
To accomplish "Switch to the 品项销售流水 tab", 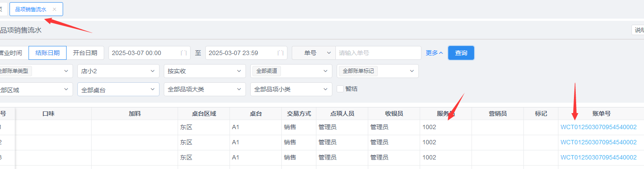I will pyautogui.click(x=31, y=9).
